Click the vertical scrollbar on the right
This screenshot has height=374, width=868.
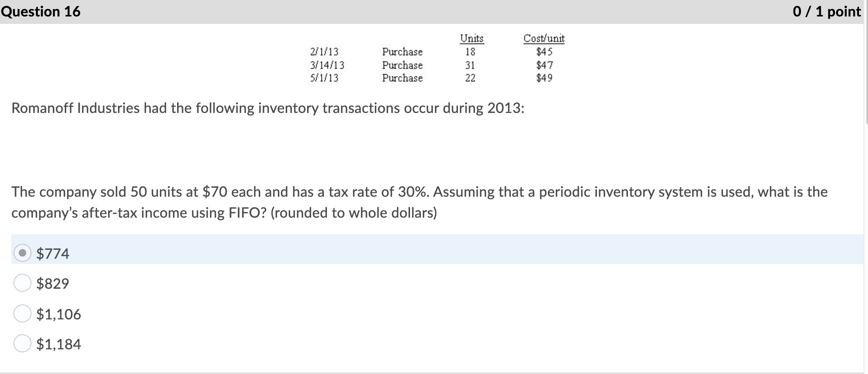pyautogui.click(x=864, y=187)
